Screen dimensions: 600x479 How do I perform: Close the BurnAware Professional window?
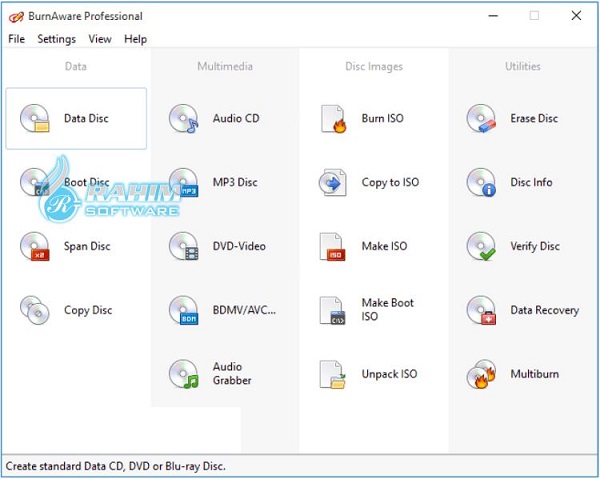click(576, 16)
